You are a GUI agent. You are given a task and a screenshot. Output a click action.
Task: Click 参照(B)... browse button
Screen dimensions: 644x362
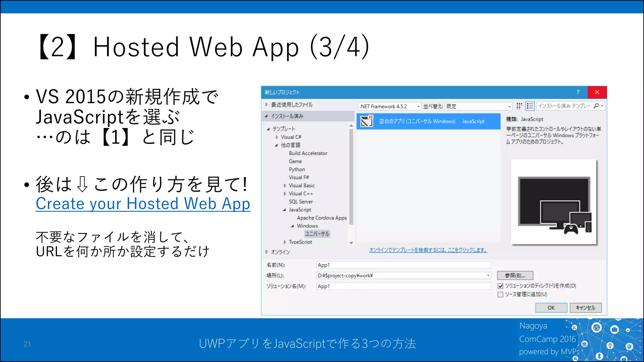tap(515, 276)
